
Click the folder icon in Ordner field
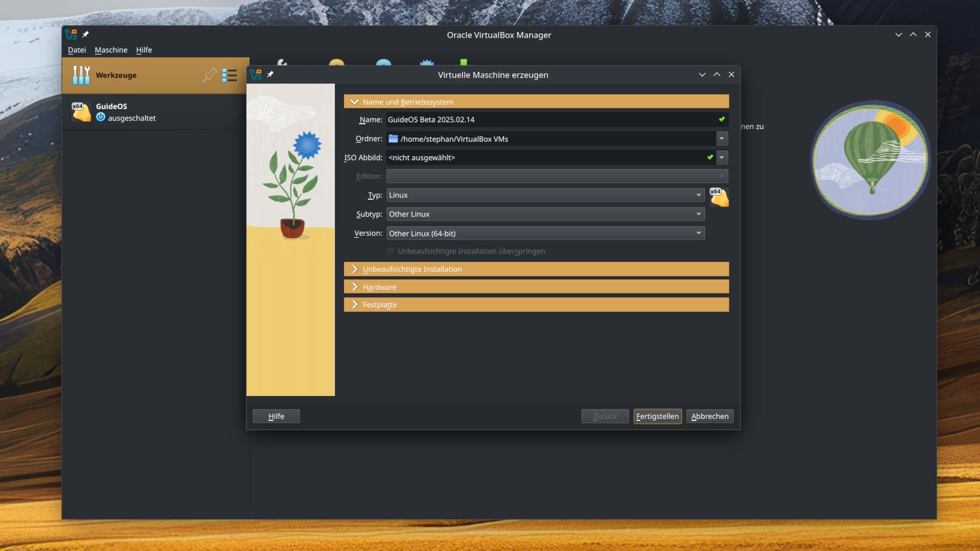(x=393, y=139)
